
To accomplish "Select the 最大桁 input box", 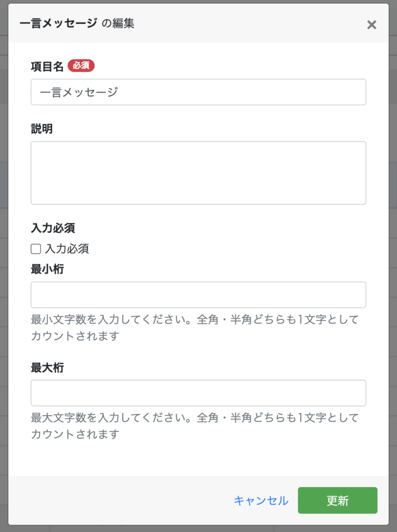I will click(x=198, y=393).
